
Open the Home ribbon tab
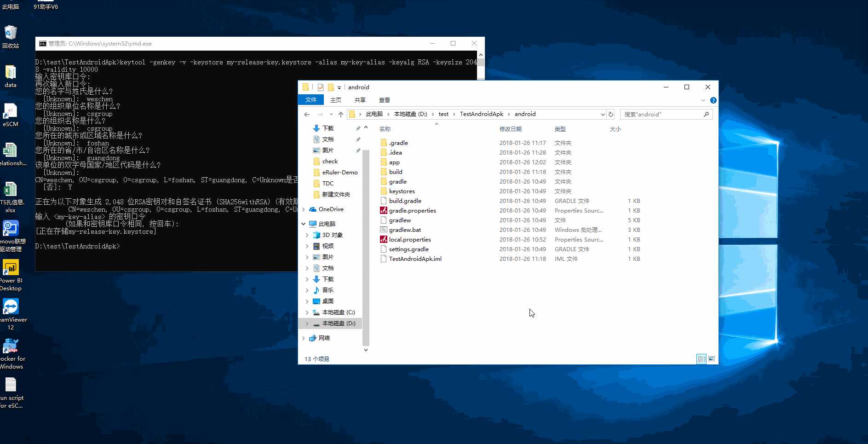click(x=336, y=100)
